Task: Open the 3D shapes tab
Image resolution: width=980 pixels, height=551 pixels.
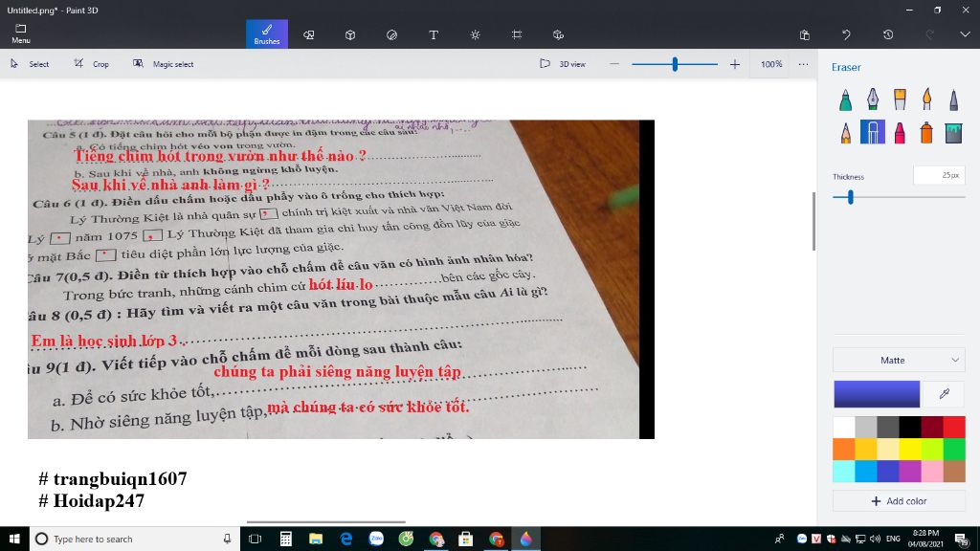Action: (350, 35)
